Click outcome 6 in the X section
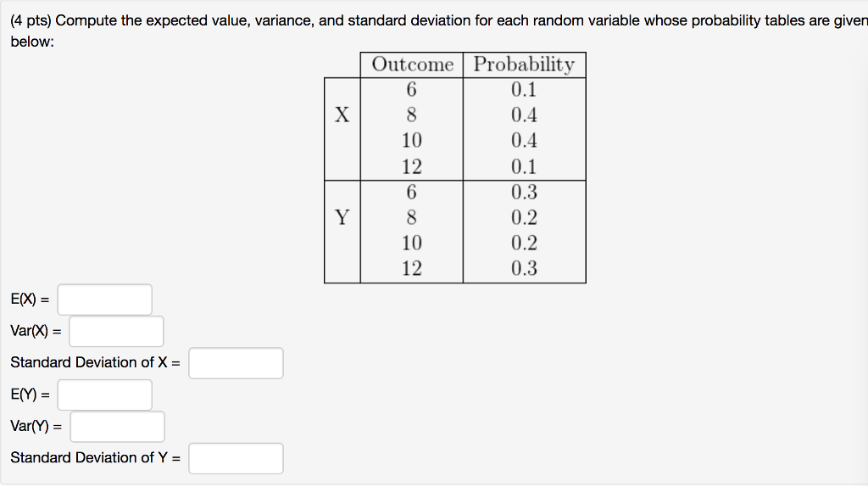 411,89
